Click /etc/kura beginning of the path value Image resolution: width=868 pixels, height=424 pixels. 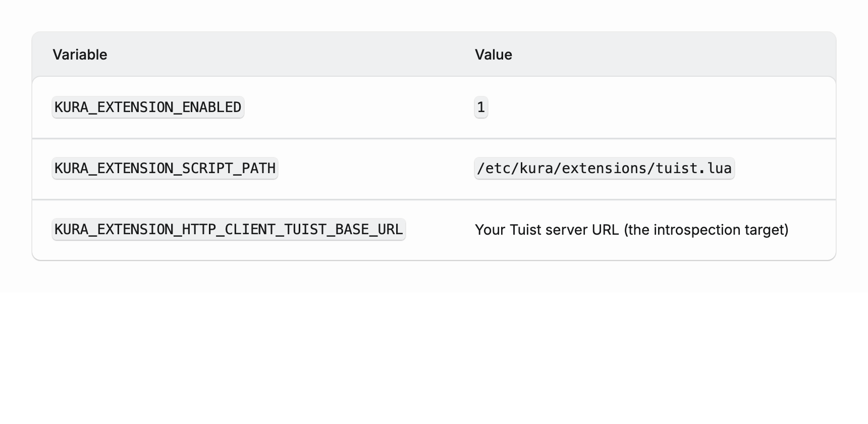pyautogui.click(x=515, y=168)
